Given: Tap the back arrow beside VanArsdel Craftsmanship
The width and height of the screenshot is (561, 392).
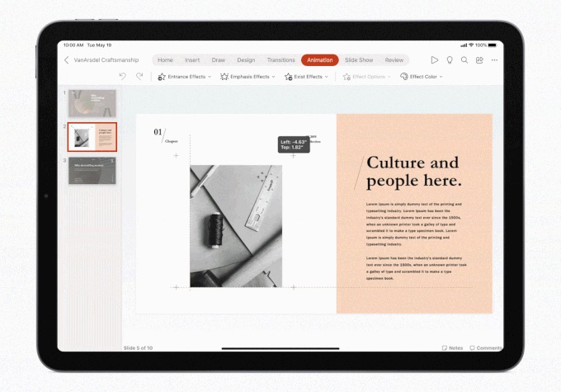Looking at the screenshot, I should click(67, 60).
